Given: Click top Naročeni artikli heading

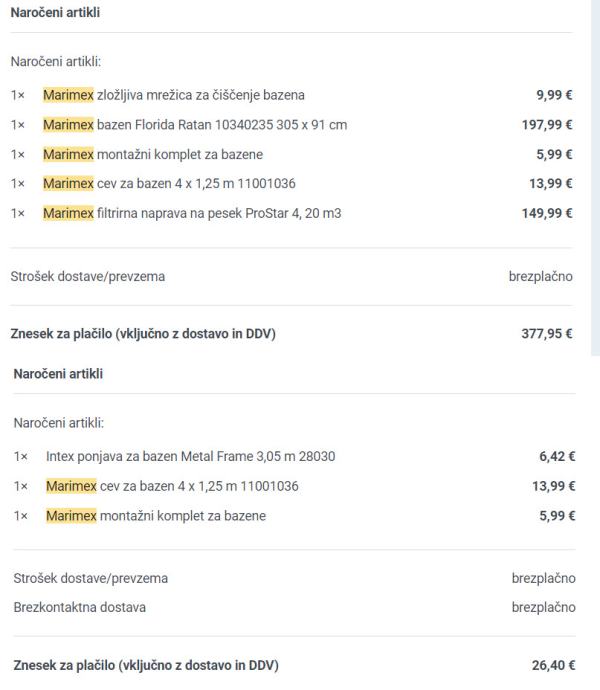Looking at the screenshot, I should tap(55, 12).
